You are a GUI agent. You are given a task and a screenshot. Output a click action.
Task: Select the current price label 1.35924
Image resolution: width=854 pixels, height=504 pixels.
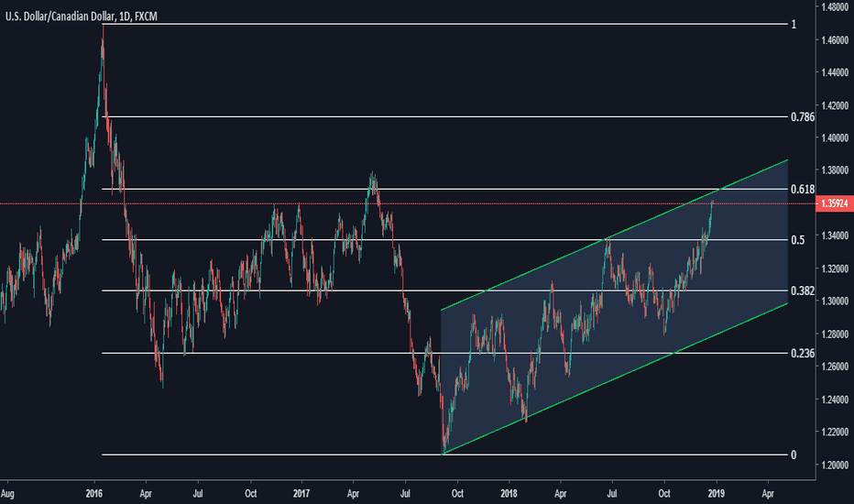[x=835, y=203]
